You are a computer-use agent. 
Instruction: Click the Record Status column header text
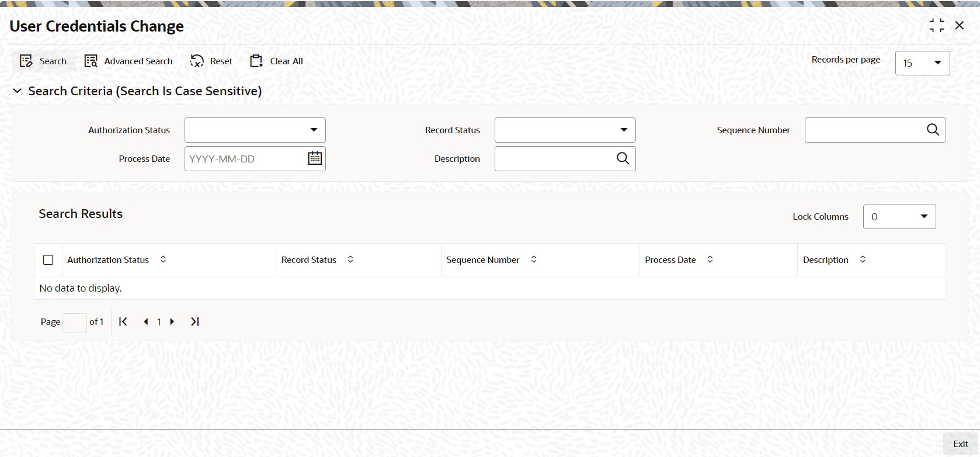click(x=309, y=260)
